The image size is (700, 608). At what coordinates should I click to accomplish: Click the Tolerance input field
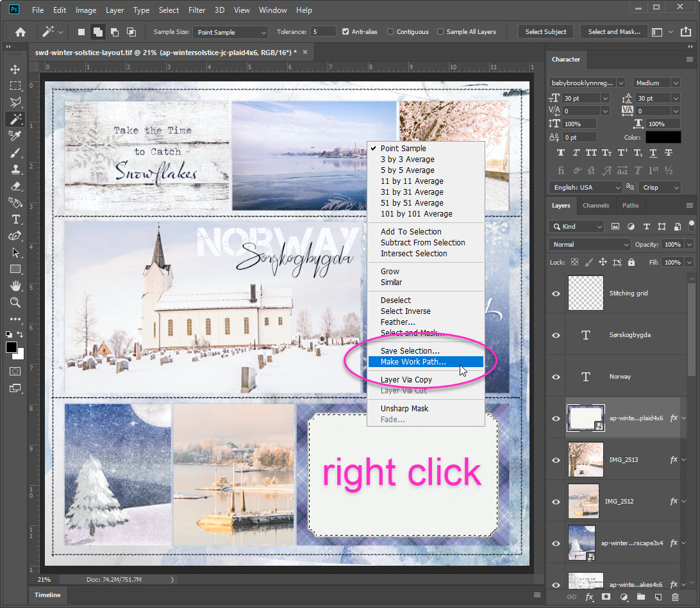[x=323, y=31]
